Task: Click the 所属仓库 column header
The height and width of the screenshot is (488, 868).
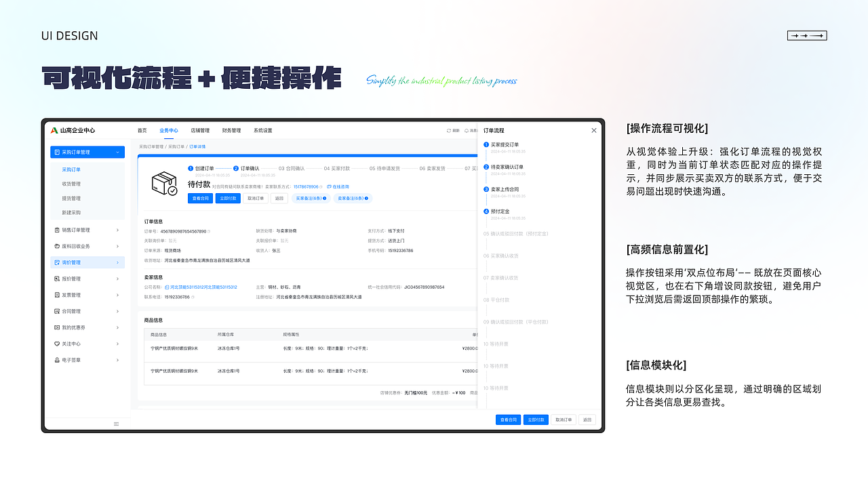Action: pyautogui.click(x=225, y=335)
